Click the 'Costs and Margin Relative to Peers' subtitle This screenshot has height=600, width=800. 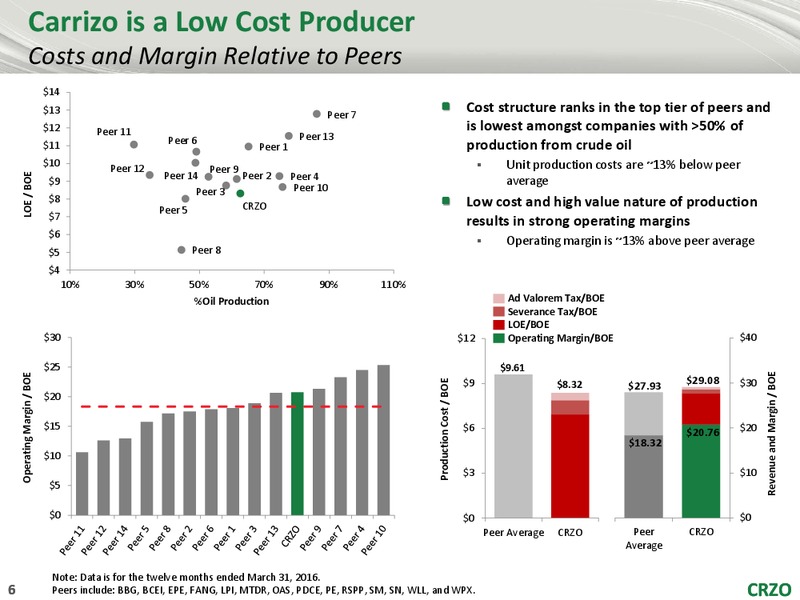coord(215,56)
